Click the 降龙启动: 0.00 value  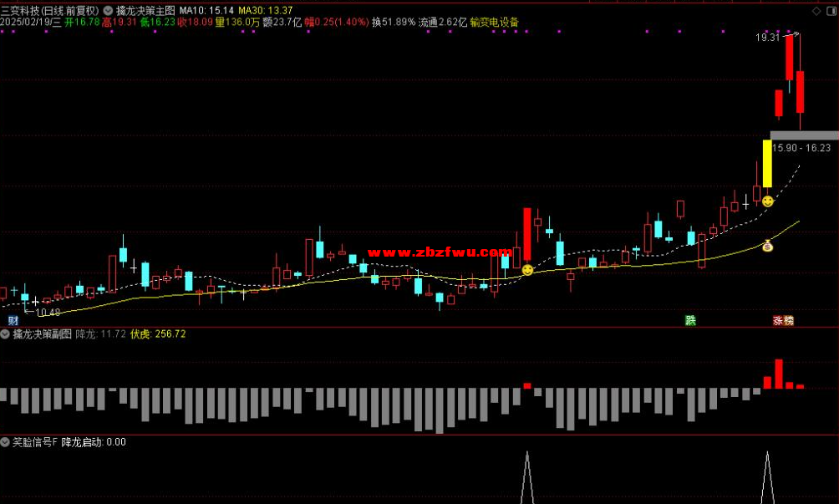point(94,442)
